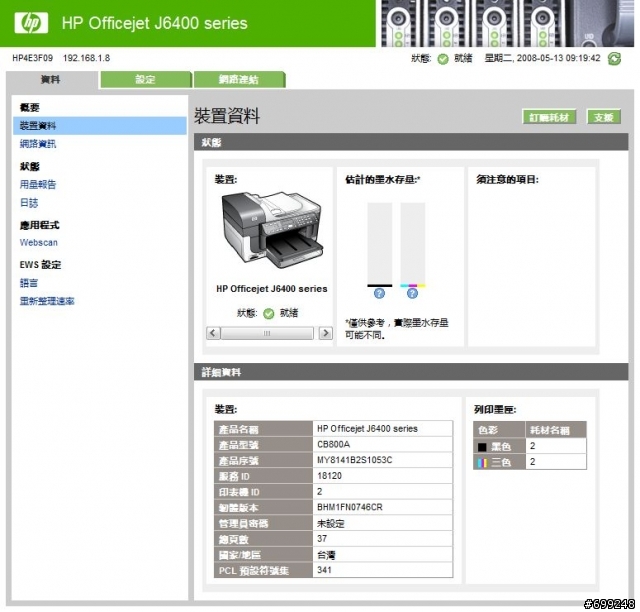Open 重新整理速率 setting link
This screenshot has width=640, height=612.
pyautogui.click(x=47, y=301)
